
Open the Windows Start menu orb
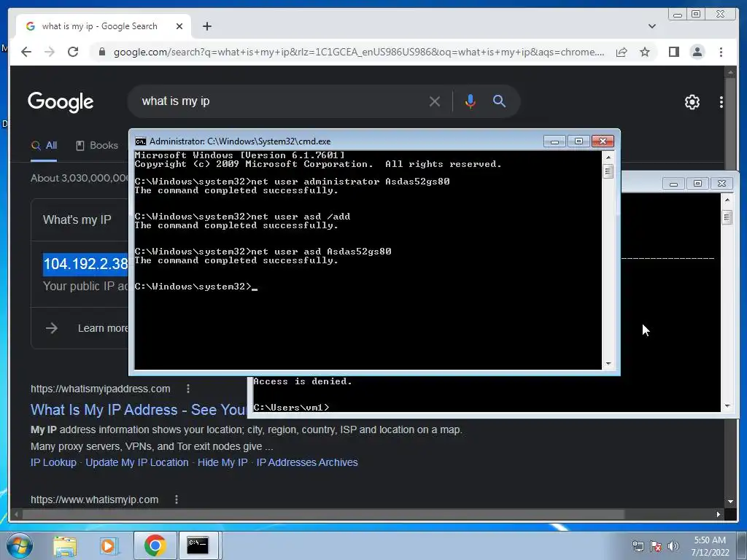(x=20, y=545)
